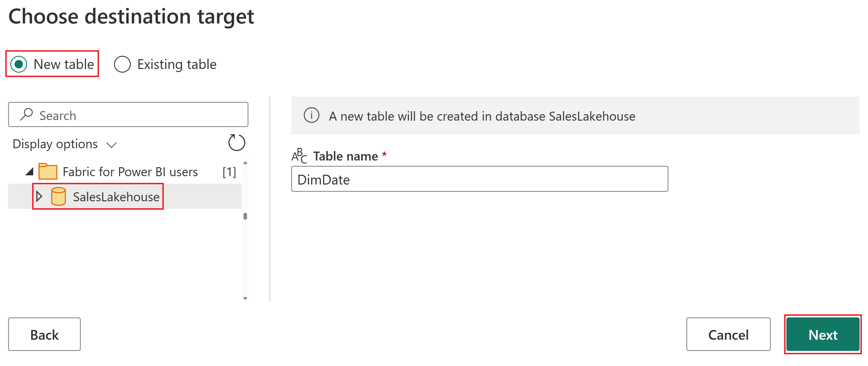Click the Next button

822,334
